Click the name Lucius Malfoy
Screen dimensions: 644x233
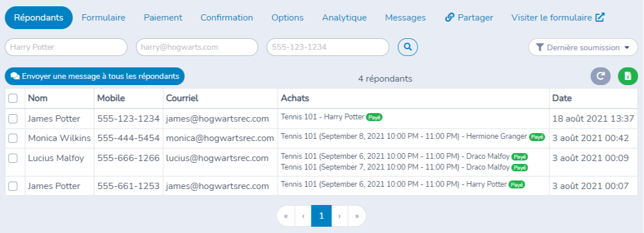[x=56, y=158]
